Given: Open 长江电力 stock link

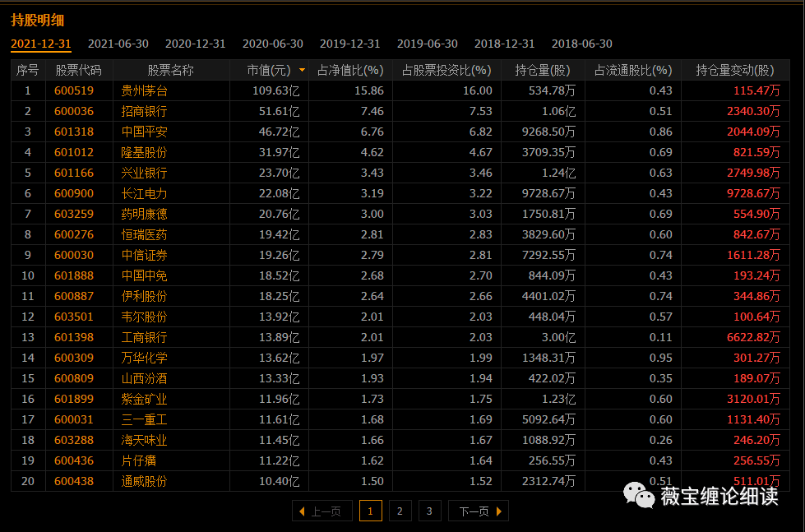Looking at the screenshot, I should (144, 193).
